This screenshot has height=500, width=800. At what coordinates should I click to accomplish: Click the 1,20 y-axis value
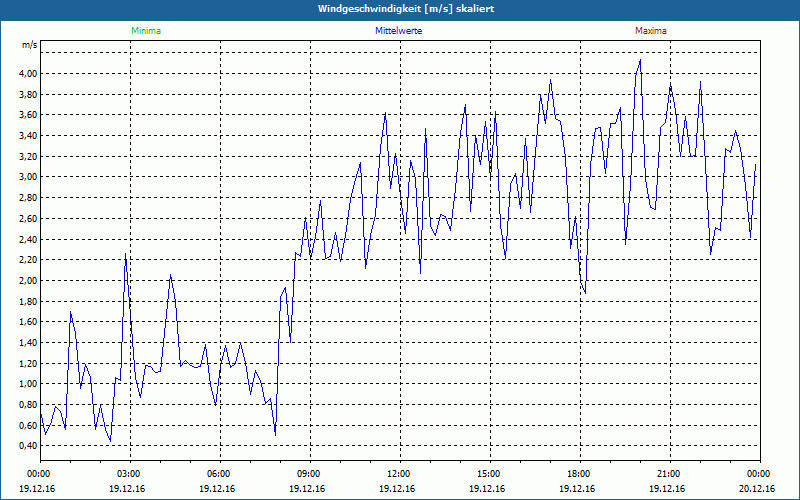(x=29, y=363)
